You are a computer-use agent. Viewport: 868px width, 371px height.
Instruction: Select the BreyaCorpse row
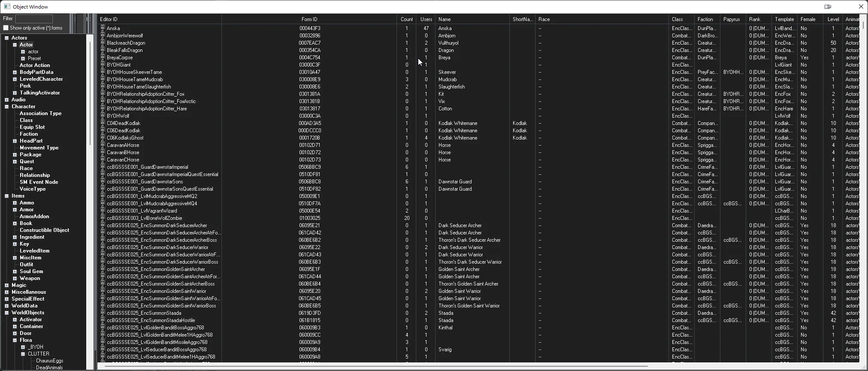point(478,58)
